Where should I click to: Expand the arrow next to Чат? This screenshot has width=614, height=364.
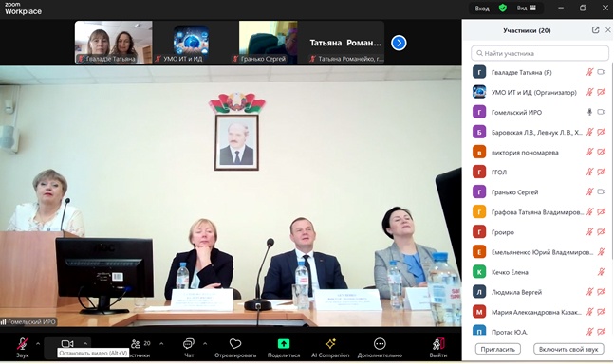pos(205,344)
